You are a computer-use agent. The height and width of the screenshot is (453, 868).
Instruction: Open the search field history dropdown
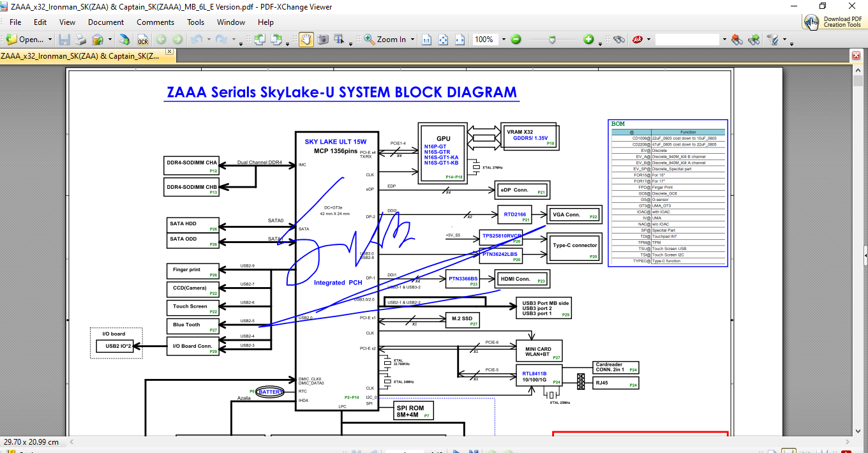pyautogui.click(x=724, y=40)
